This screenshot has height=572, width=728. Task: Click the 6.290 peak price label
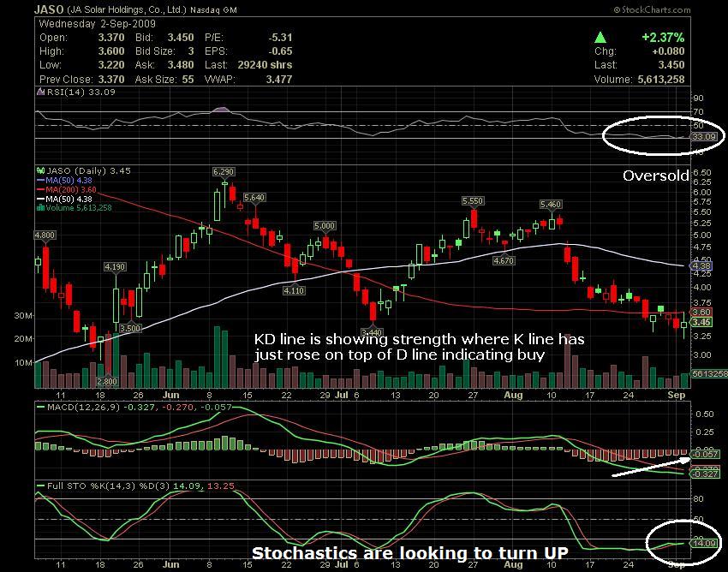pyautogui.click(x=224, y=172)
